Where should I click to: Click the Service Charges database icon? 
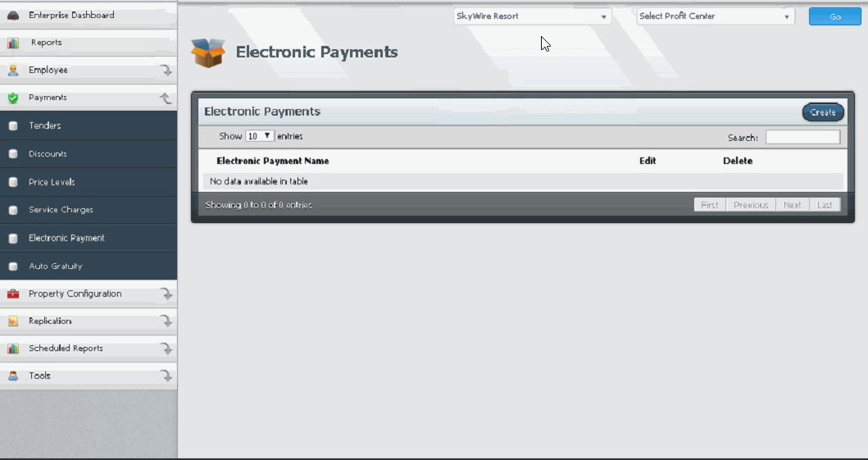click(x=13, y=210)
